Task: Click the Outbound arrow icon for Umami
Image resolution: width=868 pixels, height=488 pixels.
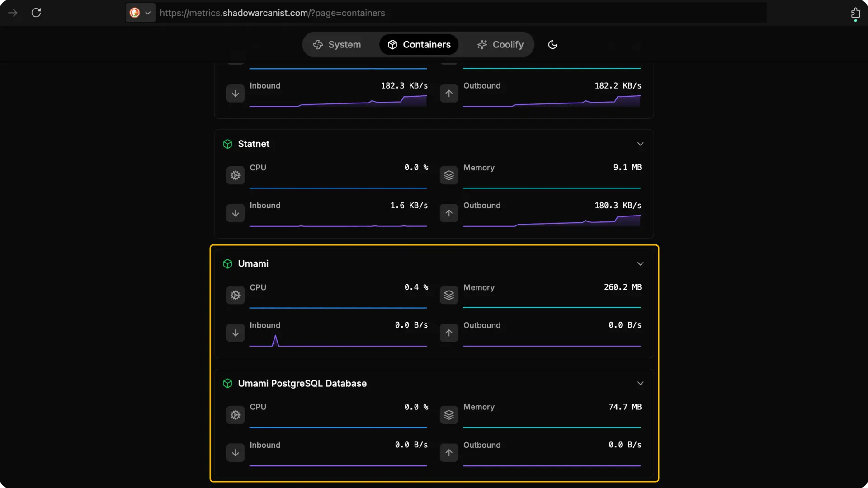Action: (x=448, y=333)
